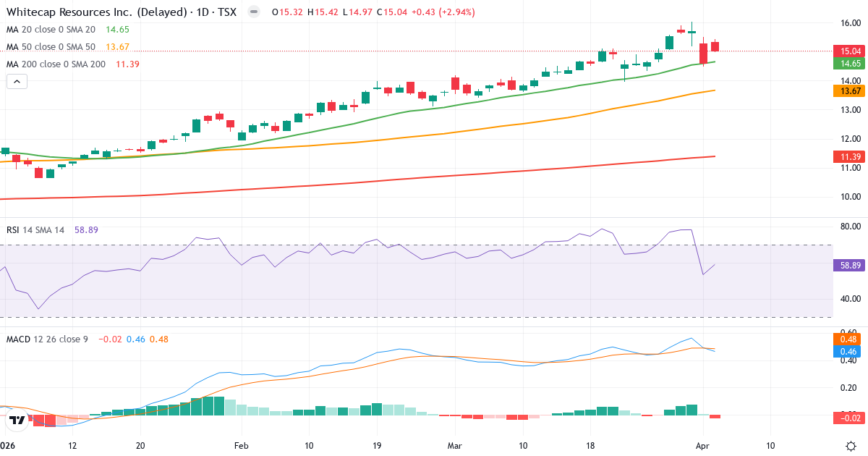Collapse the moving averages legend chevron
868x456 pixels.
point(16,81)
